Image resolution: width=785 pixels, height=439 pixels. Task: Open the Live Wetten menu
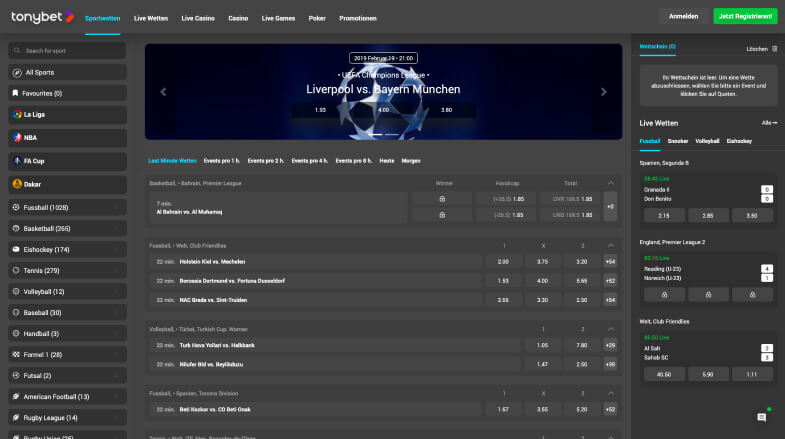coord(151,19)
